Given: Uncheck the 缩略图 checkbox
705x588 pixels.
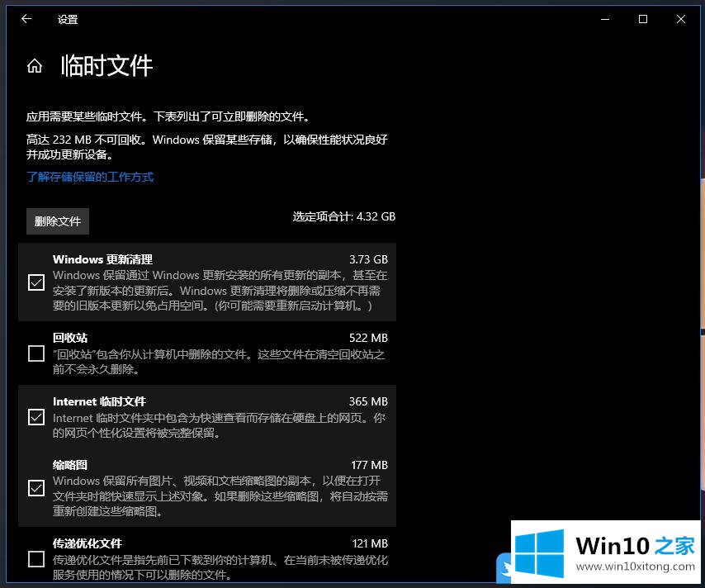Looking at the screenshot, I should tap(36, 488).
